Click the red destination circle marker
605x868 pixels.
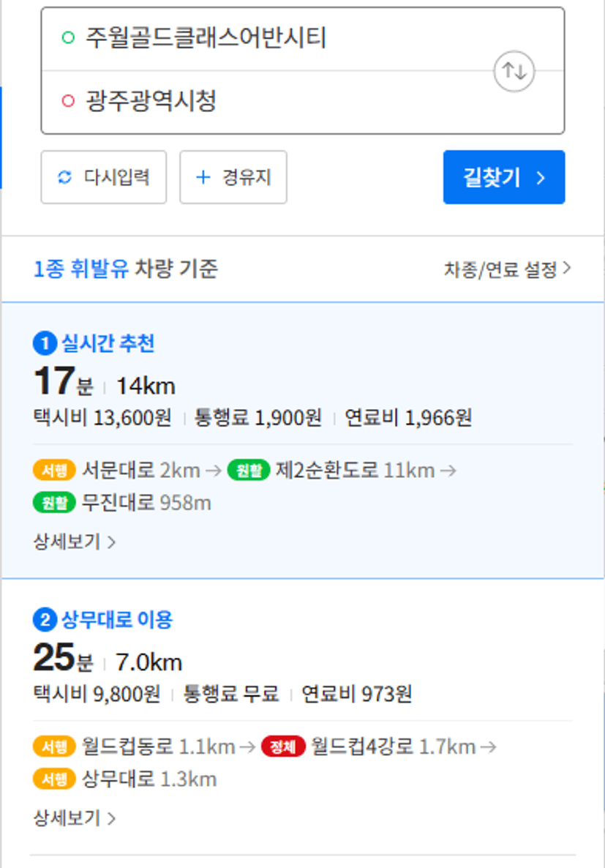pos(68,101)
